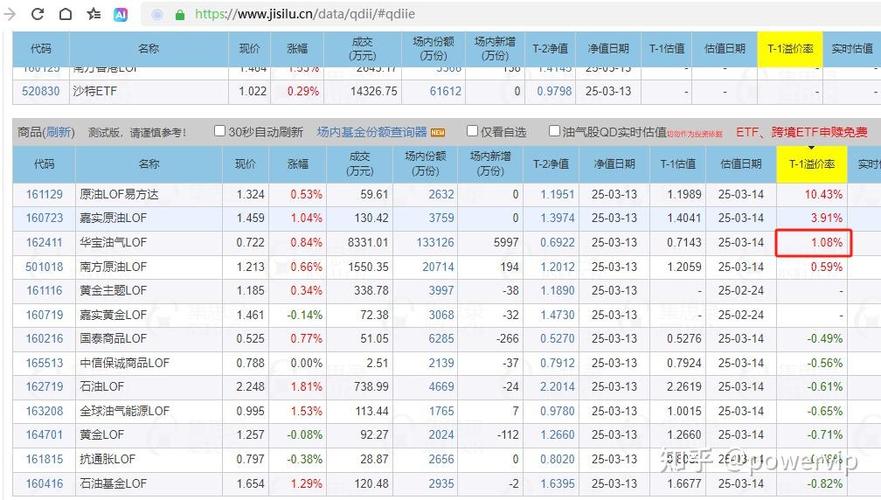Open the browser home page icon

65,14
